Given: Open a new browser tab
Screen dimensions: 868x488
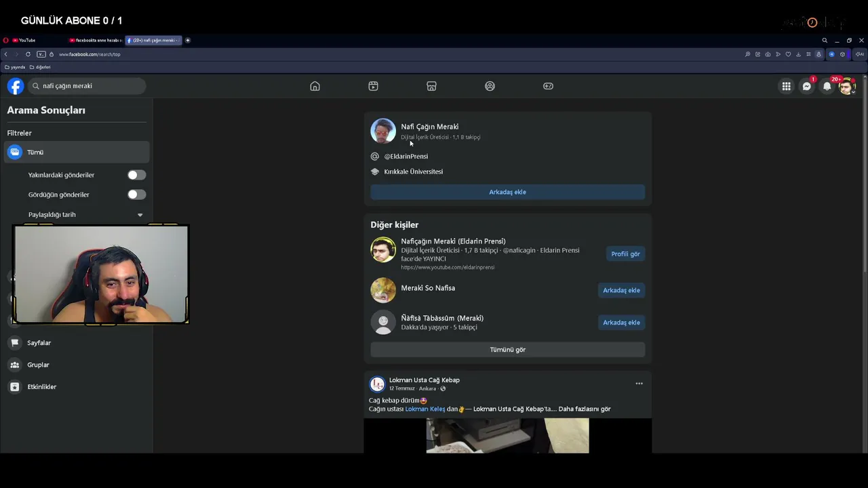Looking at the screenshot, I should 188,40.
